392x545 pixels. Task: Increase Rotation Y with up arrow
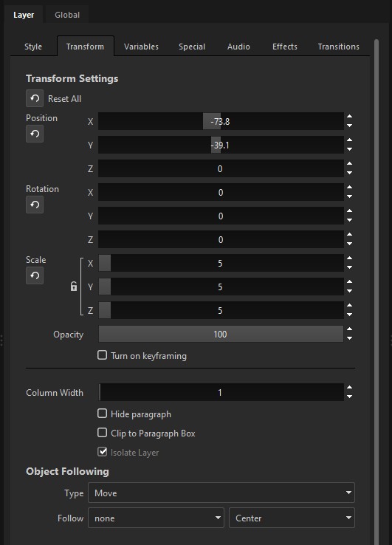pyautogui.click(x=350, y=211)
